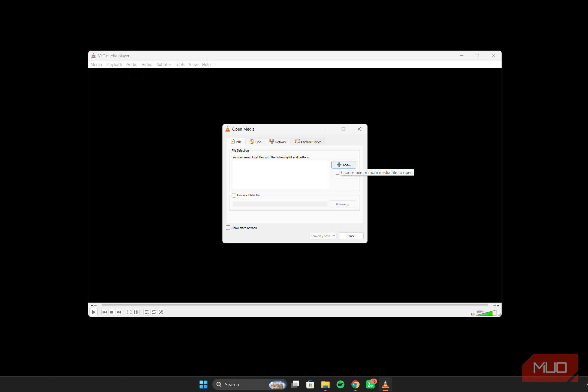Click the Add... file button

click(344, 165)
